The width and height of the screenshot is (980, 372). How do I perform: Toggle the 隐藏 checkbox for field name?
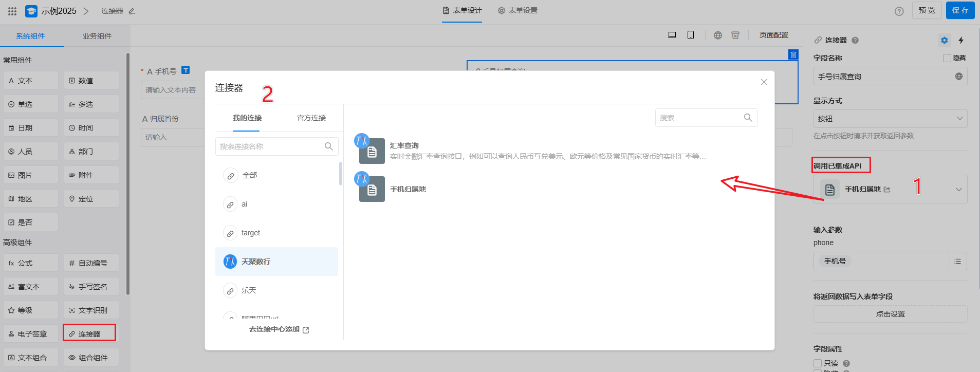pyautogui.click(x=947, y=58)
